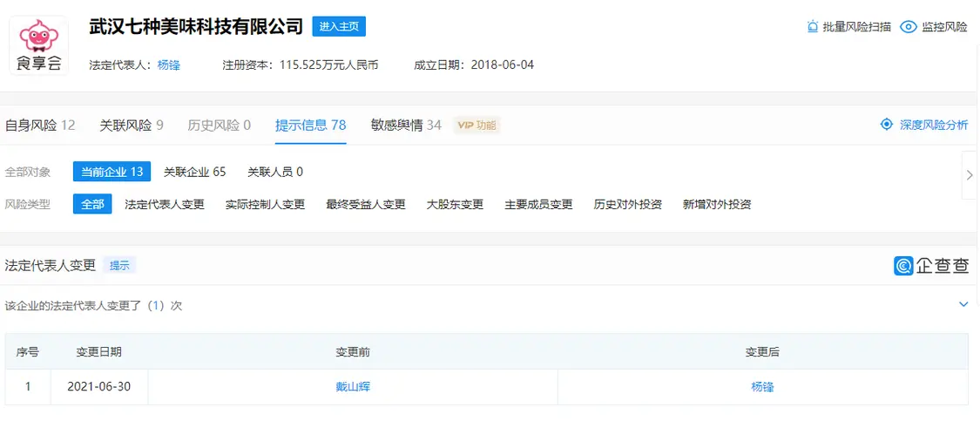Click the eye icon for risk monitoring
This screenshot has height=428, width=980.
point(908,27)
